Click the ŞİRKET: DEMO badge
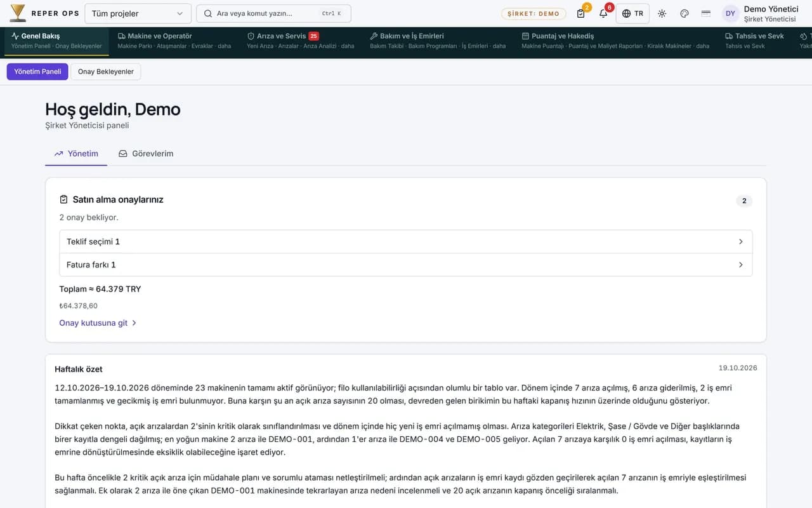Screen dimensions: 812x508 [x=534, y=13]
